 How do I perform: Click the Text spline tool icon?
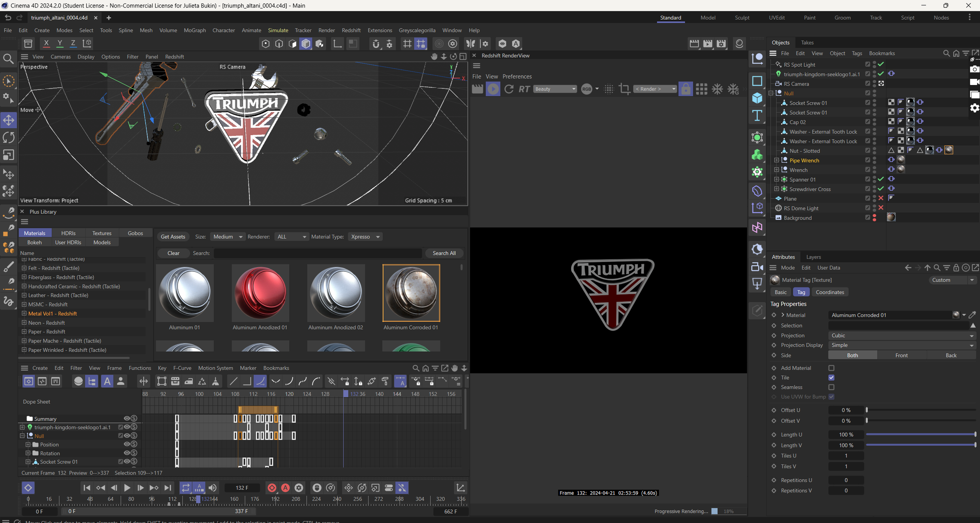(x=757, y=116)
